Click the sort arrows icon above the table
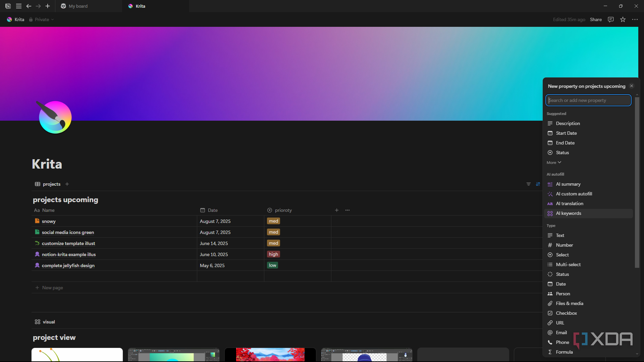This screenshot has height=362, width=644. 538,184
